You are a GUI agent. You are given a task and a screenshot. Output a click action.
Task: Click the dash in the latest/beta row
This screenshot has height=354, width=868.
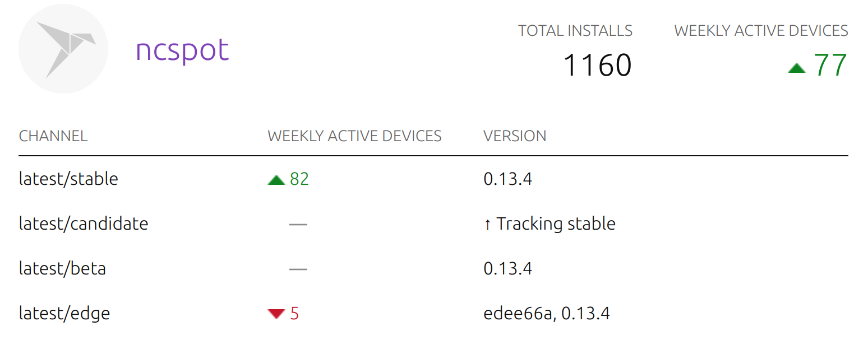pyautogui.click(x=298, y=269)
